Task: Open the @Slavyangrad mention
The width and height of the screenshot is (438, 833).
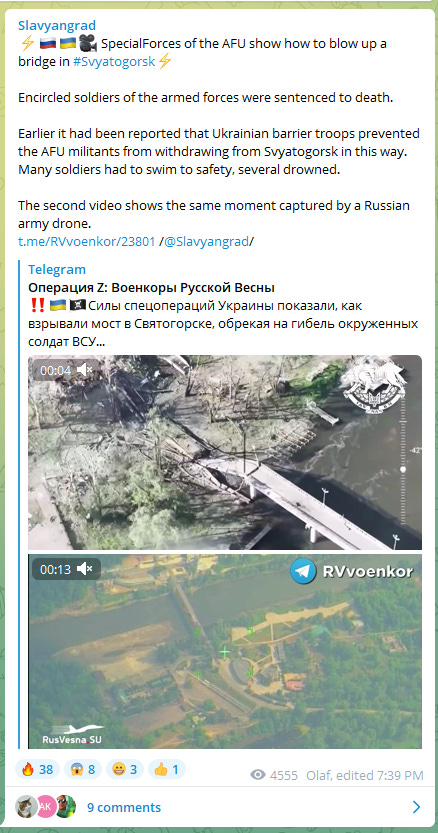Action: pos(205,242)
